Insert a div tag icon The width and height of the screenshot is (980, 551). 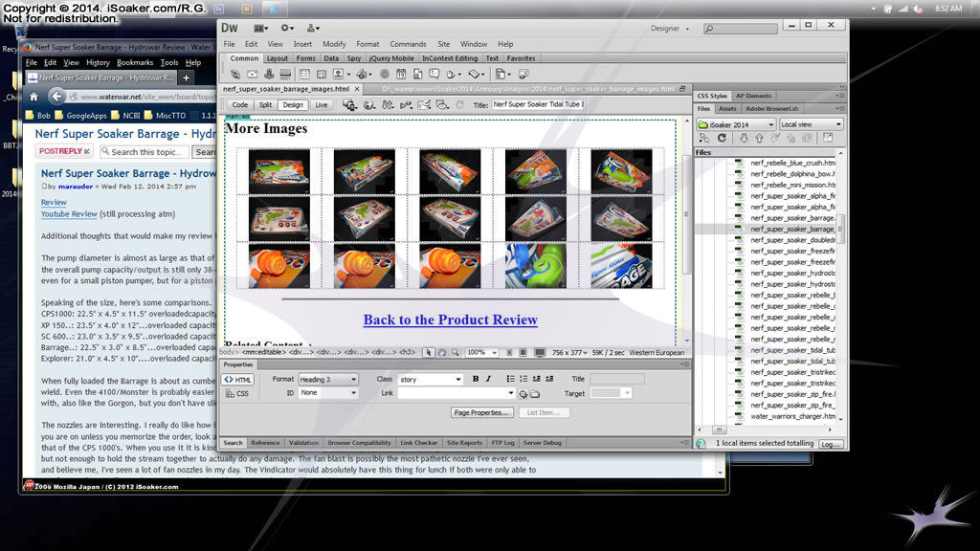pyautogui.click(x=322, y=74)
